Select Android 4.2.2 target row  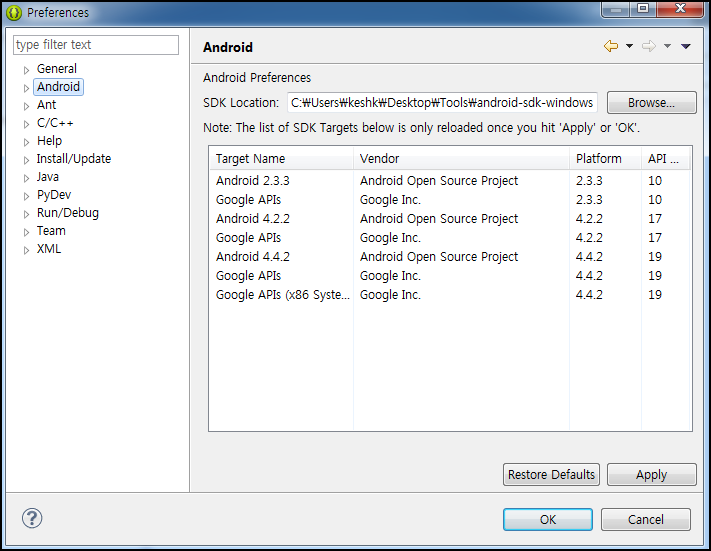(x=450, y=219)
